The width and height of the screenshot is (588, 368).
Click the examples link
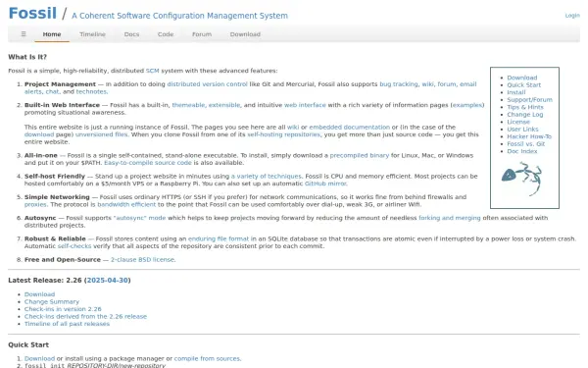467,105
